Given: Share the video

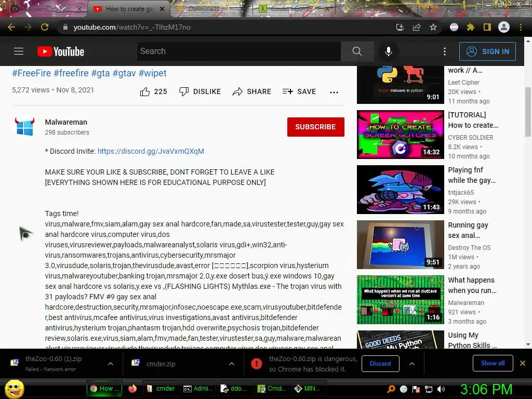Looking at the screenshot, I should (252, 91).
